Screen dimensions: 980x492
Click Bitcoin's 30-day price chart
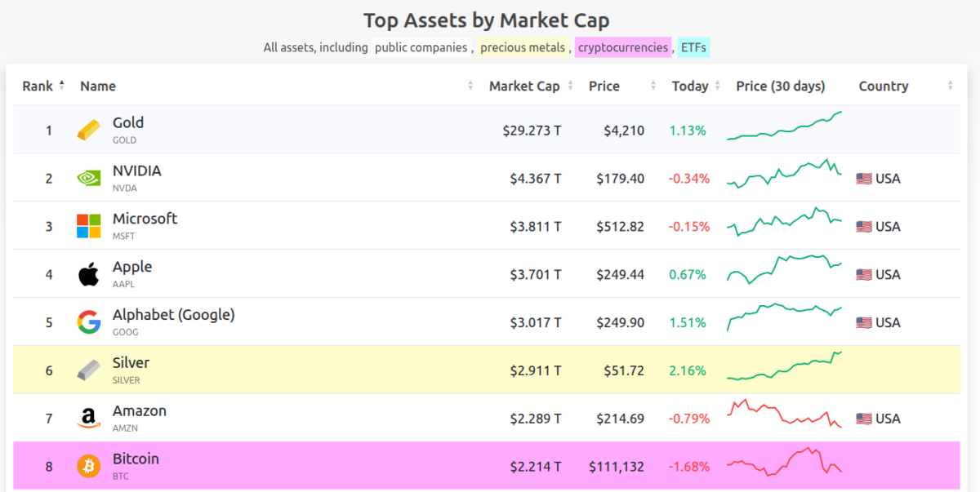pos(784,463)
